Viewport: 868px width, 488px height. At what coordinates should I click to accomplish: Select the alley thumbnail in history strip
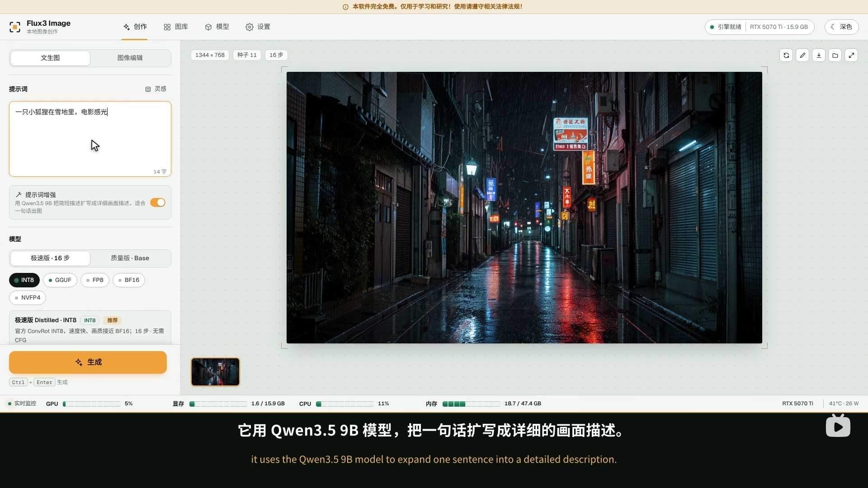point(215,372)
